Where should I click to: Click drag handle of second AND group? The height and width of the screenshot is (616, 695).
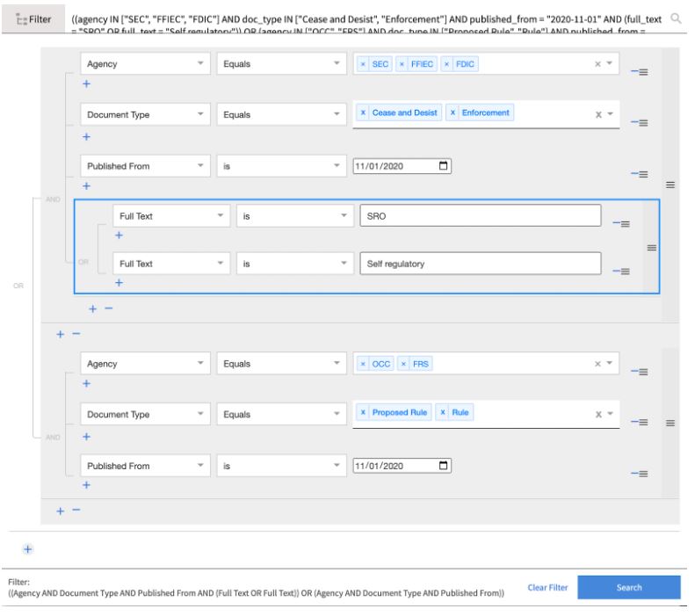tap(670, 423)
